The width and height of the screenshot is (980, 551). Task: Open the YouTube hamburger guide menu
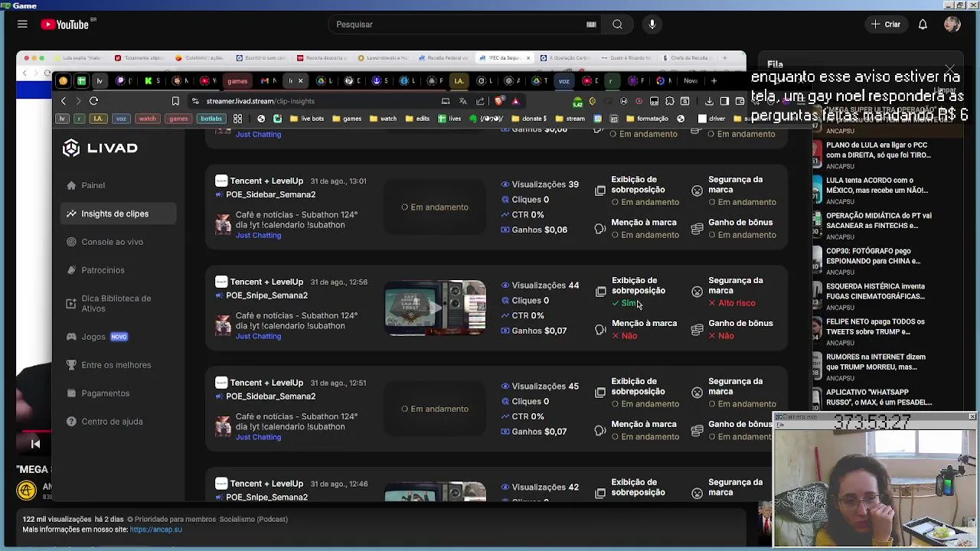pyautogui.click(x=22, y=24)
